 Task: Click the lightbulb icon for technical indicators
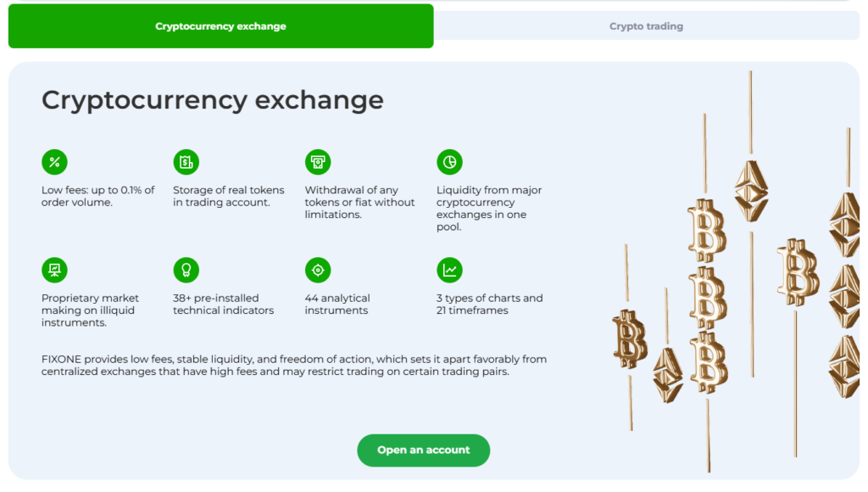click(186, 270)
